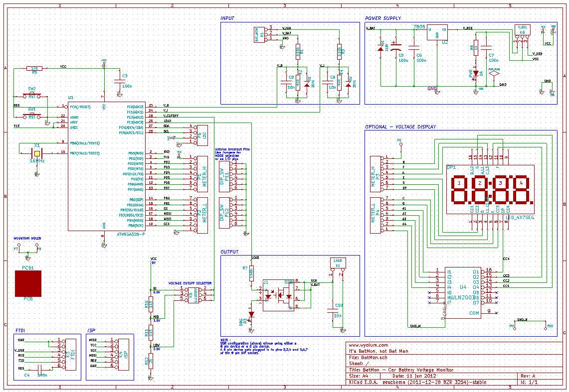Click the DIP_SW P12 connector
569x392 pixels.
pos(223,212)
